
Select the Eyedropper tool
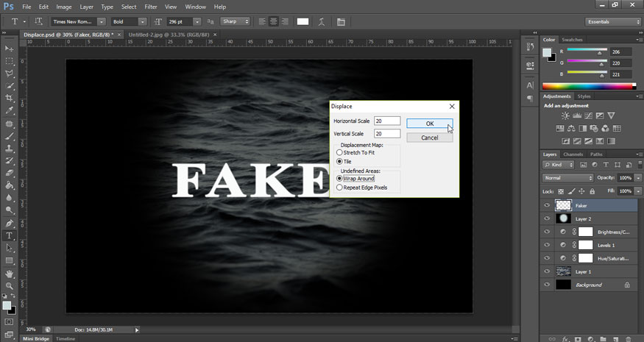[9, 110]
